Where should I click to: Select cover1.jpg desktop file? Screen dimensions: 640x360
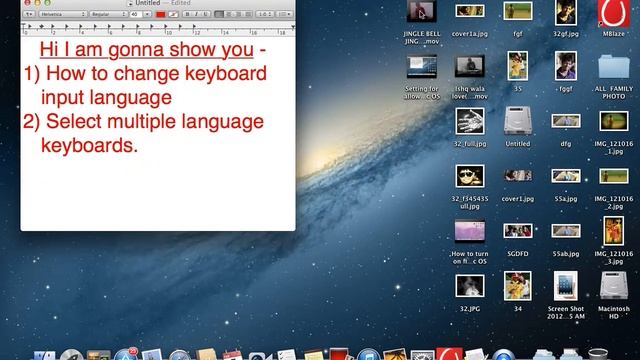tap(518, 185)
